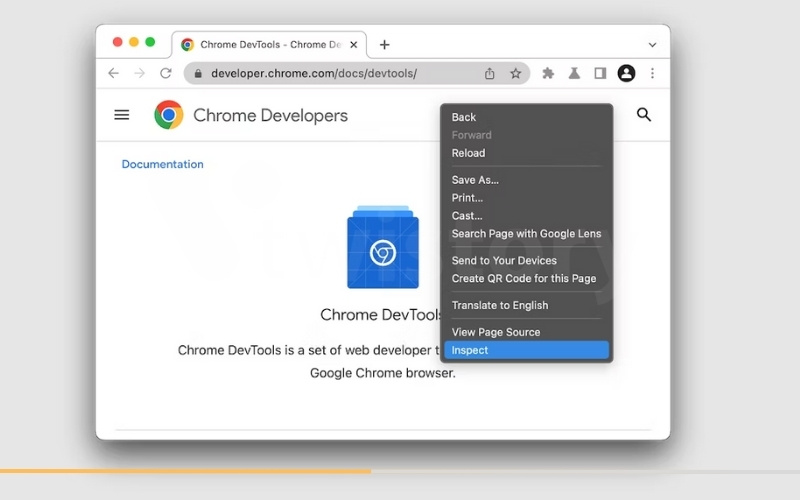Screen dimensions: 800x500
Task: Choose Save As... in the context menu
Action: point(527,180)
